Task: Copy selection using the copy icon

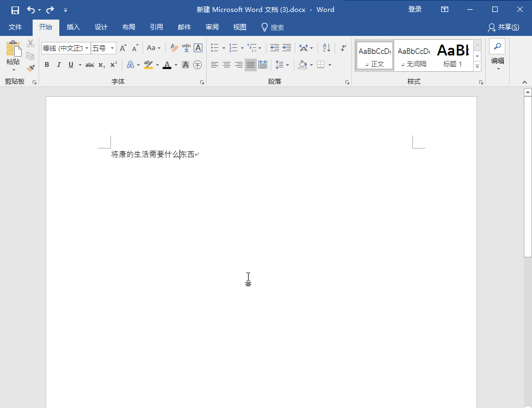Action: [30, 56]
